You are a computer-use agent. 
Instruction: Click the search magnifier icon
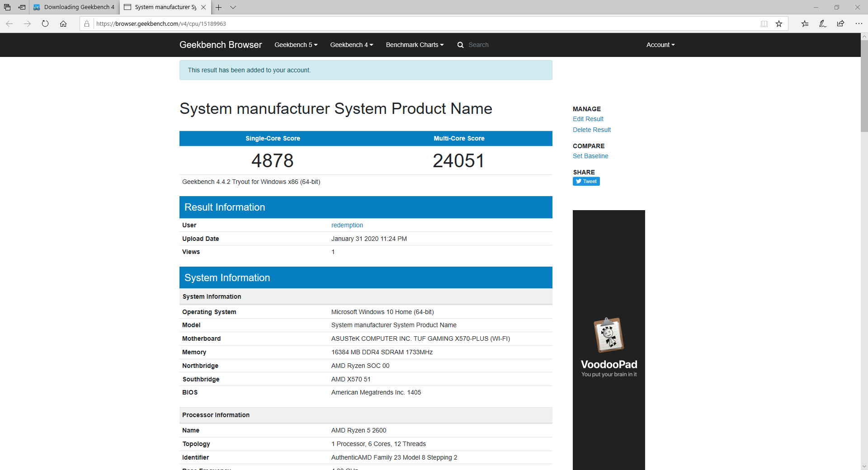coord(460,45)
